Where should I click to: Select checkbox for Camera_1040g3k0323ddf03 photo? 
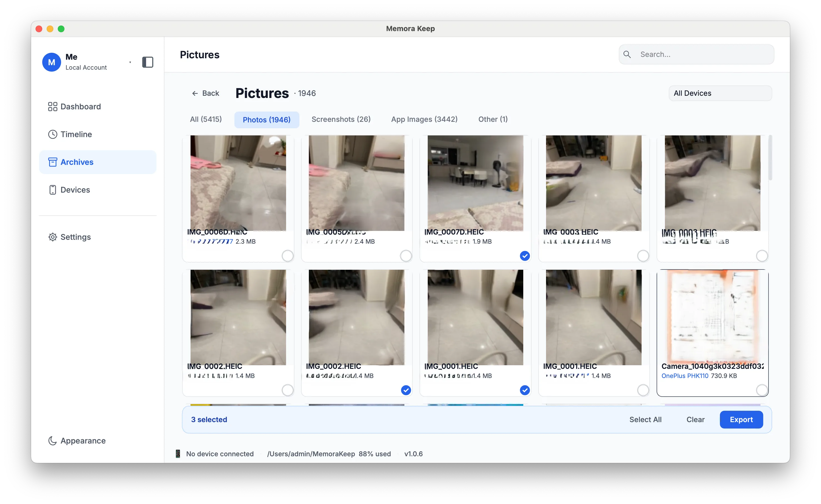click(762, 390)
